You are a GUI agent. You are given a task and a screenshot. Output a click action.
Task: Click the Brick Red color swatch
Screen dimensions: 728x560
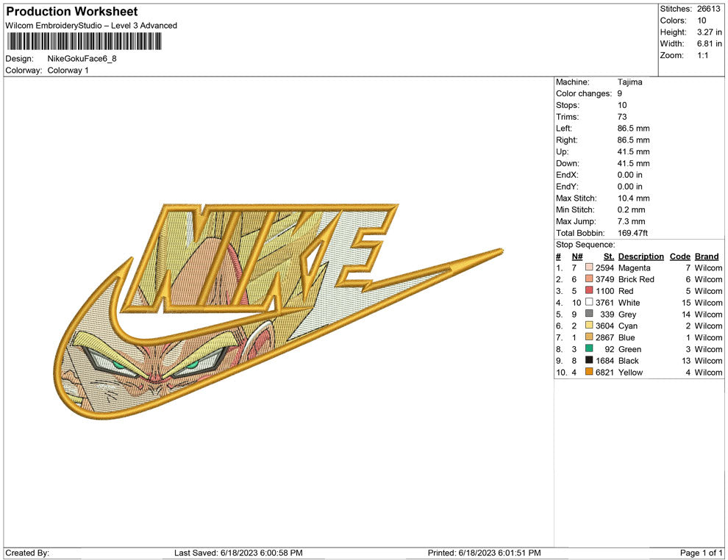[589, 279]
